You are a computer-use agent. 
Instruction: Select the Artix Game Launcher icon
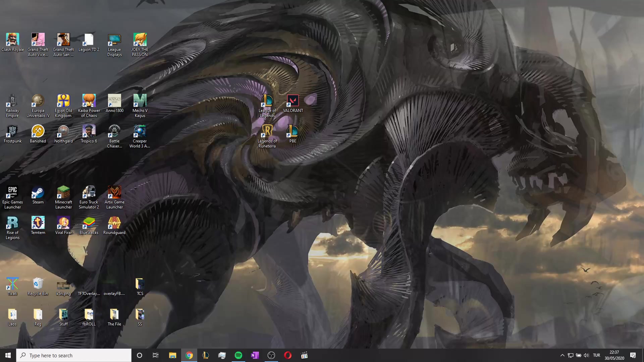pyautogui.click(x=114, y=197)
